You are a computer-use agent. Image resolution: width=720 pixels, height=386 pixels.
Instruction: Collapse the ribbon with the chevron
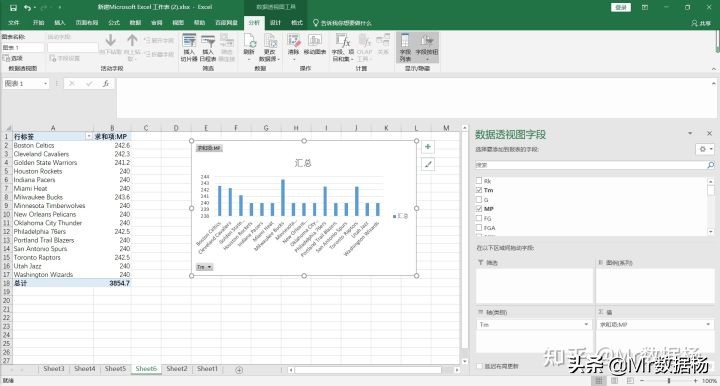[714, 69]
